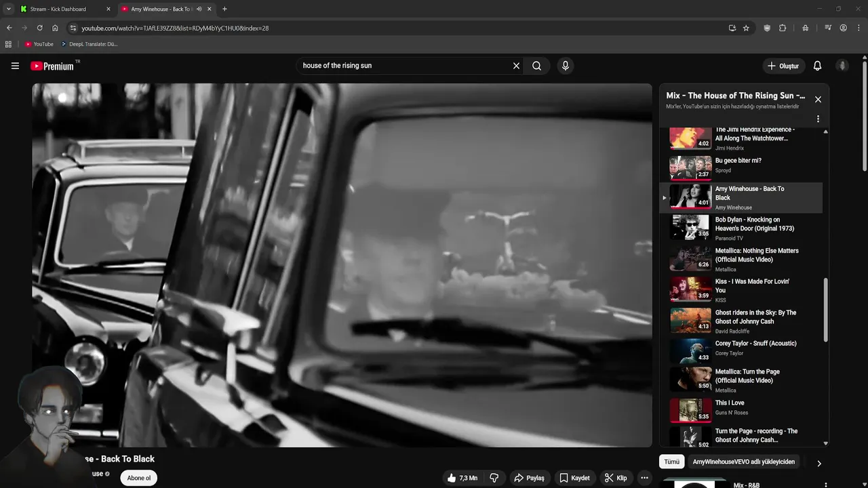Image resolution: width=868 pixels, height=488 pixels.
Task: Click the browser URL address bar
Action: (400, 28)
